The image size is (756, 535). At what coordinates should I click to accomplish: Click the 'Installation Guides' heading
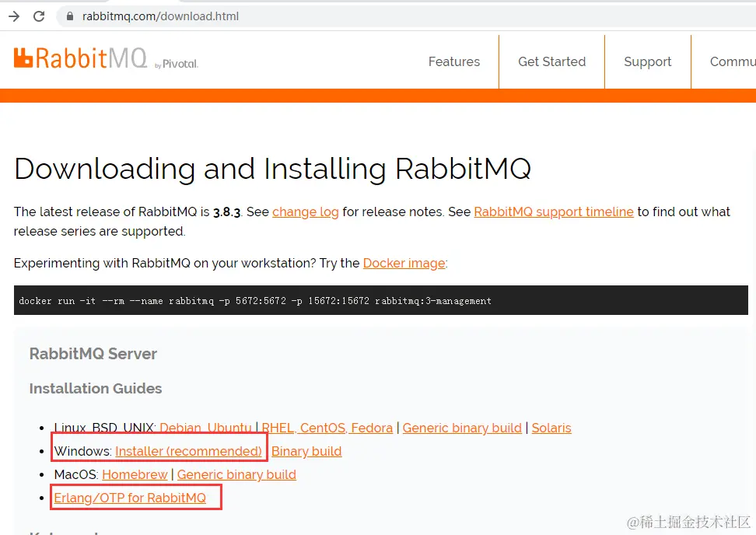pyautogui.click(x=96, y=389)
